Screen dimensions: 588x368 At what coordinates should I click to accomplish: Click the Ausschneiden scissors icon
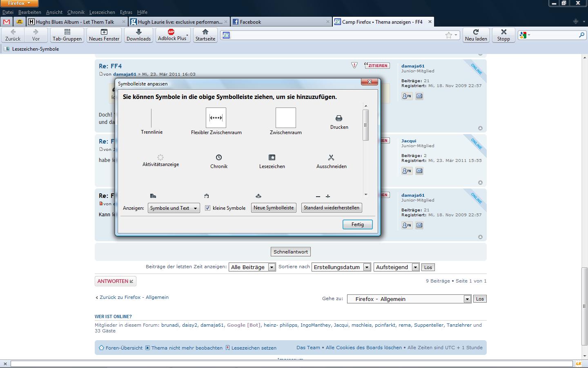tap(331, 157)
